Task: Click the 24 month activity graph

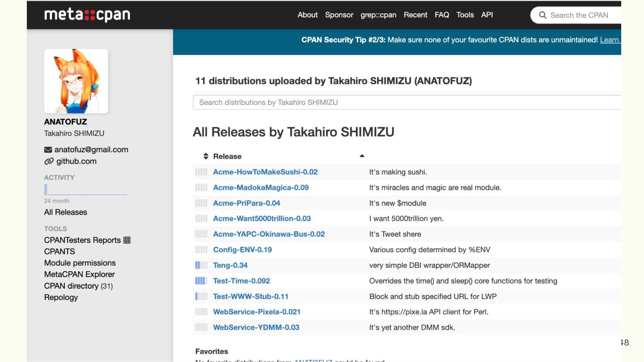Action: click(85, 190)
